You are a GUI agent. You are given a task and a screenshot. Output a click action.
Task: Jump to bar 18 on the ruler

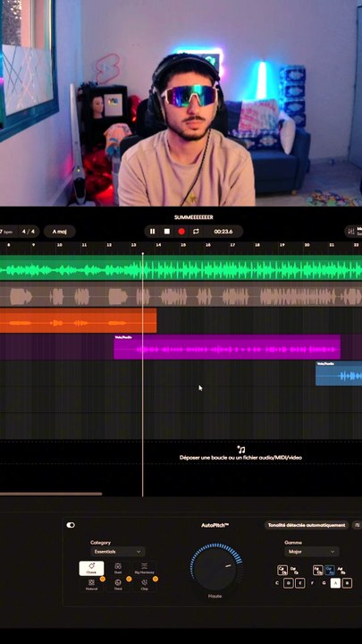(x=257, y=245)
